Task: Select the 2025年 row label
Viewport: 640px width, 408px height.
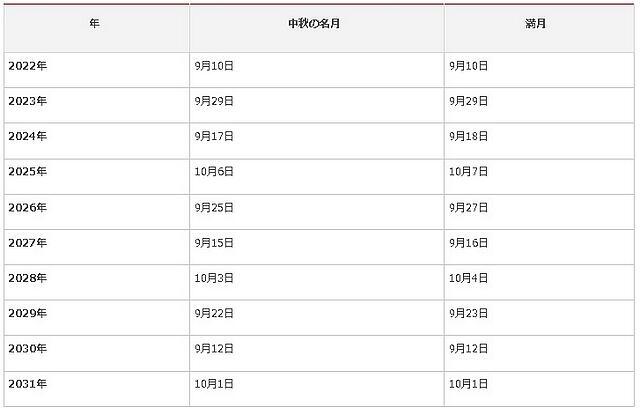Action: tap(28, 171)
